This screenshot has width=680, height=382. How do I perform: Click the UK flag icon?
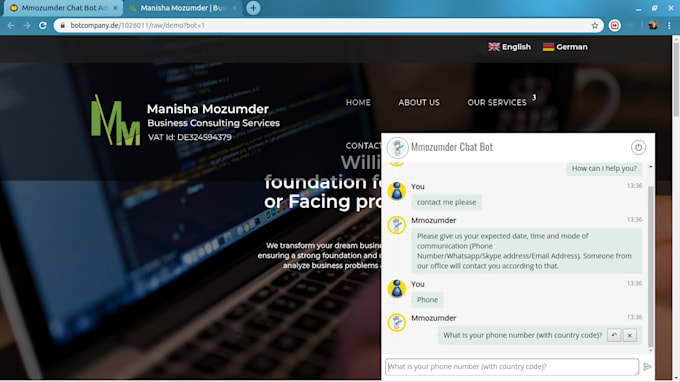click(x=494, y=47)
